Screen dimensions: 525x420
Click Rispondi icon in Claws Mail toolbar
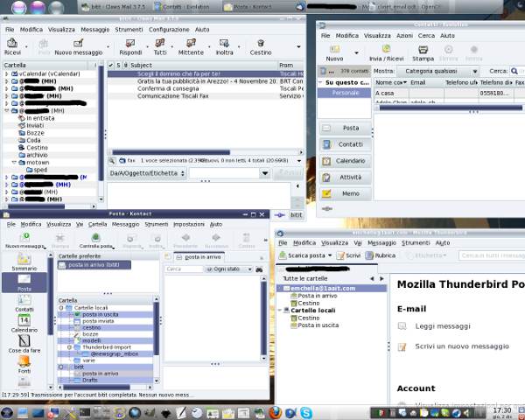[129, 43]
